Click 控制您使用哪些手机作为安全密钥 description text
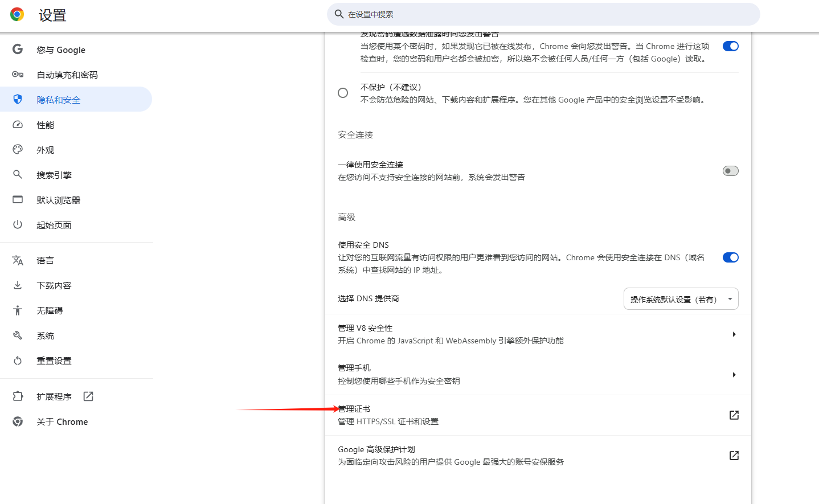819x504 pixels. pos(399,381)
